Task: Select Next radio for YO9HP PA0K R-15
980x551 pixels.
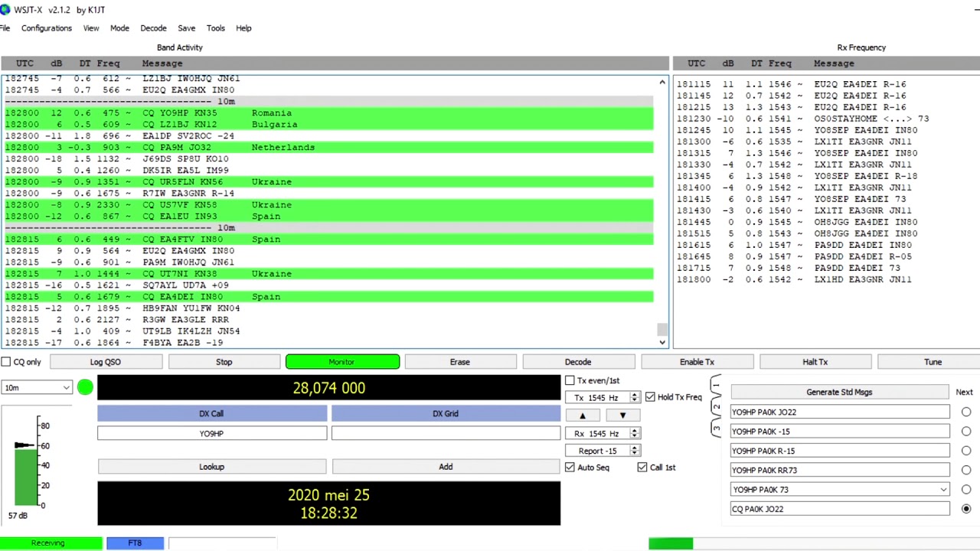Action: 966,451
